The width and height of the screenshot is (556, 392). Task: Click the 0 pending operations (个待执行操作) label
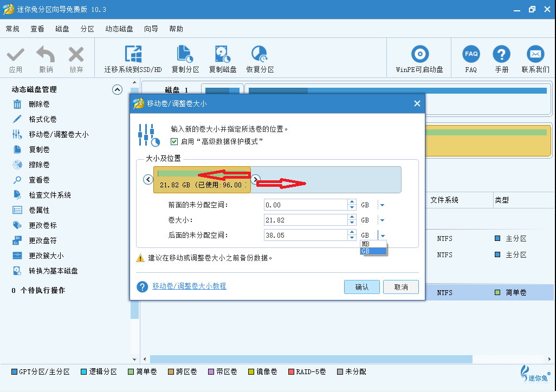38,290
